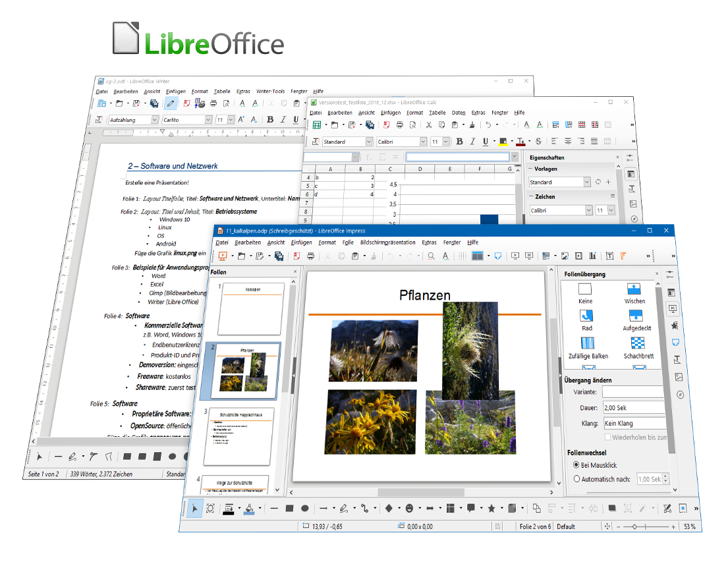
Task: Open the Writer font dropdown 'Carlito'
Action: click(208, 120)
